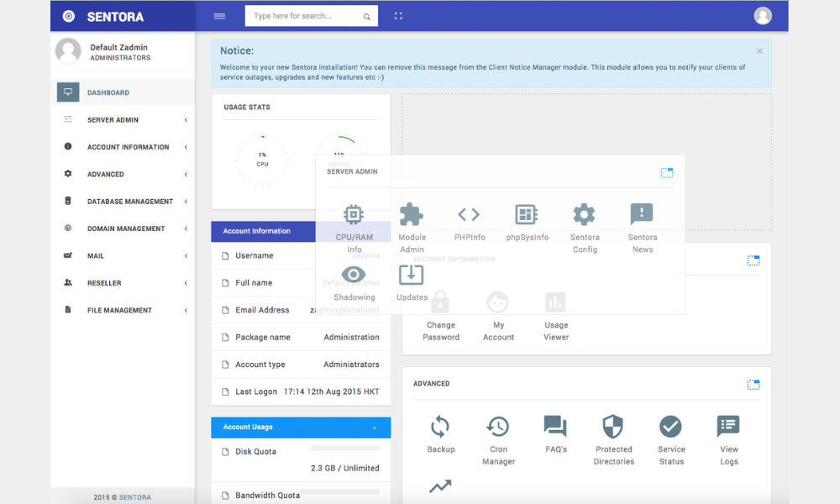The height and width of the screenshot is (504, 840).
Task: Expand Database Management sidebar menu
Action: [123, 202]
